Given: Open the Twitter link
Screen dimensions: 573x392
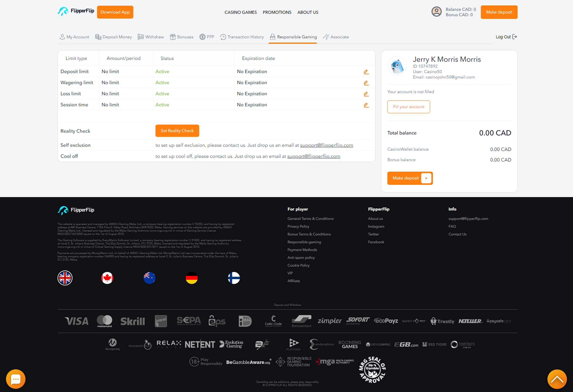Looking at the screenshot, I should 373,234.
